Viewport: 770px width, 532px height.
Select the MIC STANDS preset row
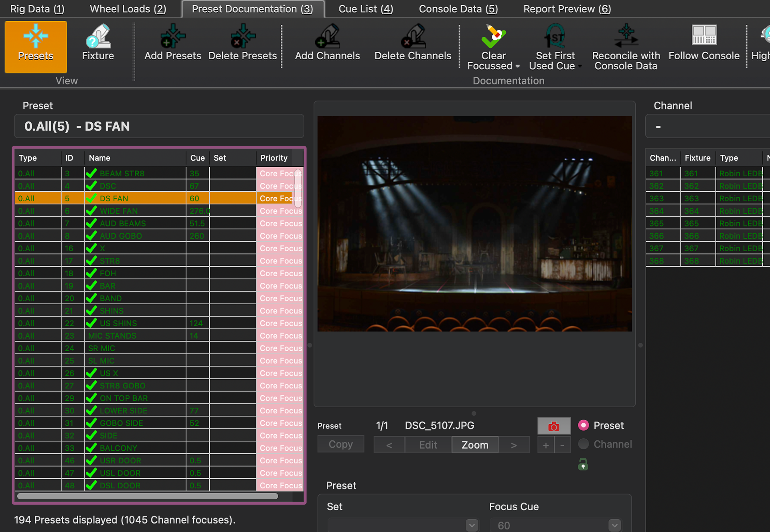(x=159, y=336)
